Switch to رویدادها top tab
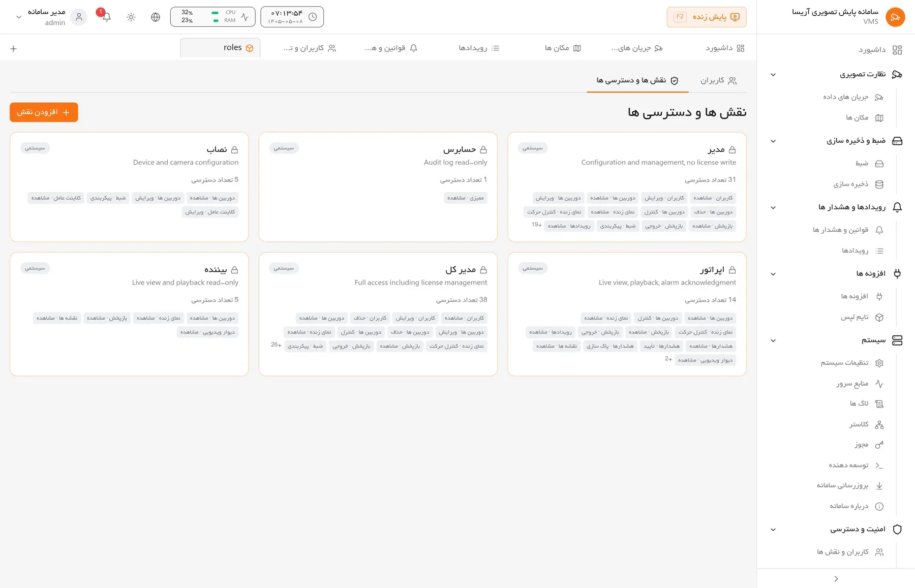 pos(479,48)
